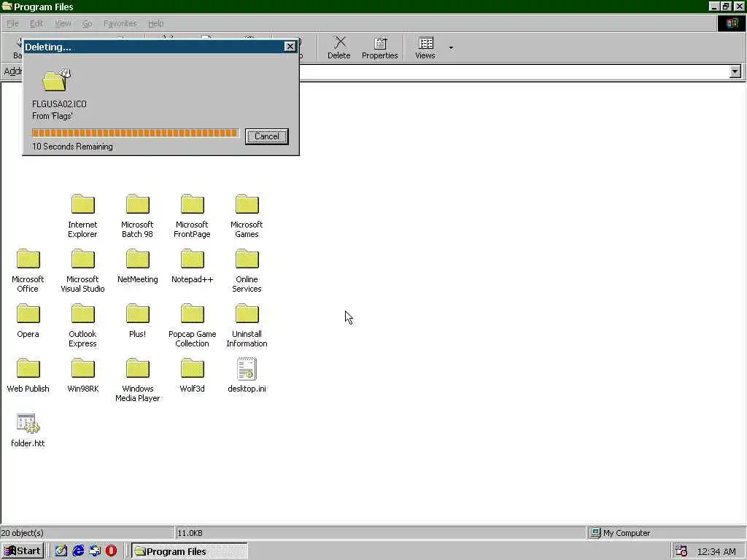This screenshot has height=560, width=747.
Task: Select the Opera folder
Action: pyautogui.click(x=28, y=321)
